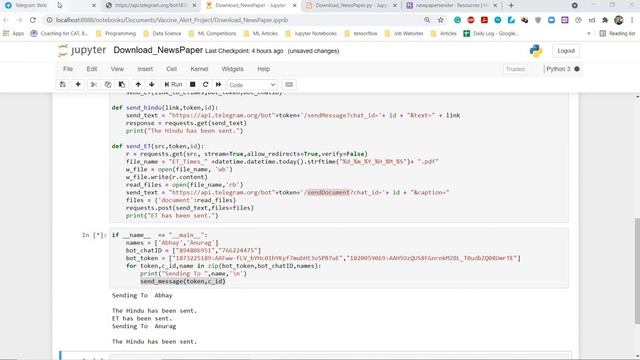Click the Python logo icon
This screenshot has width=640, height=360.
(x=536, y=51)
